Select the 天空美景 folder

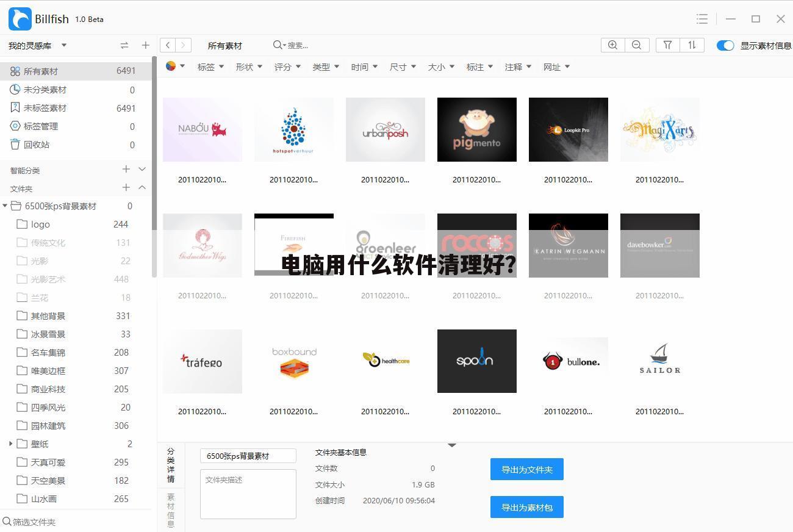76,480
